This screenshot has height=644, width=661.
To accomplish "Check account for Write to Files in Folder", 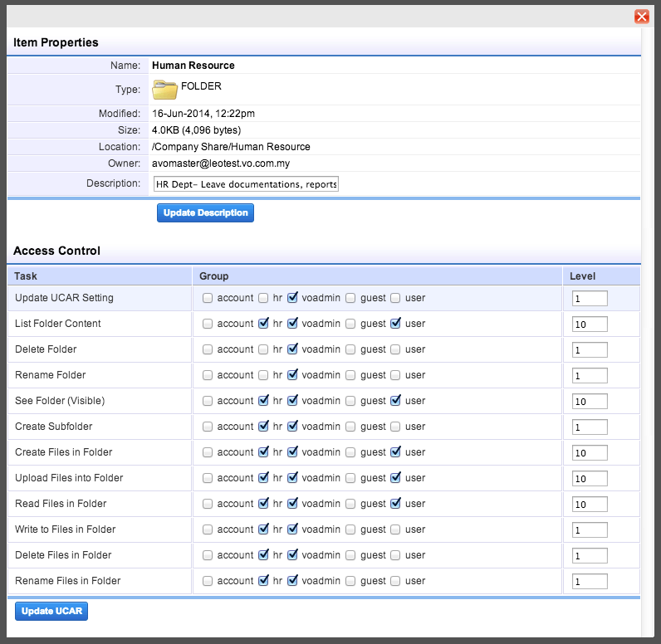I will point(208,529).
